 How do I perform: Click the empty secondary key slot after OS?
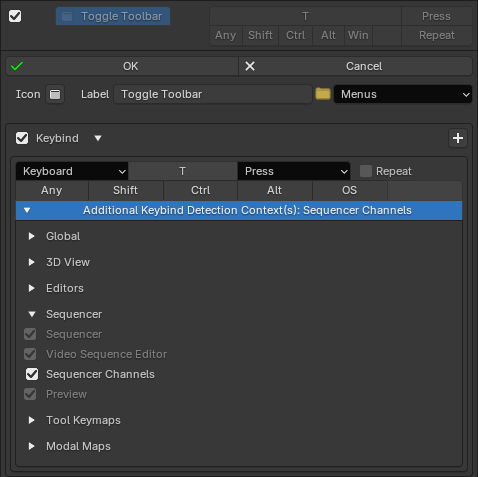click(x=425, y=190)
